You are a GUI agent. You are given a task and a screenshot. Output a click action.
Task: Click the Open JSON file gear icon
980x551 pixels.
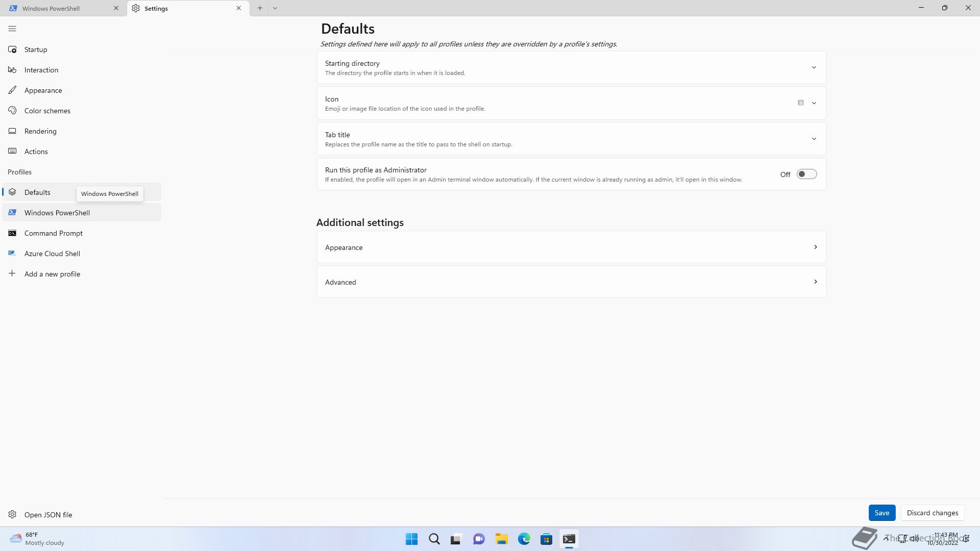(12, 515)
